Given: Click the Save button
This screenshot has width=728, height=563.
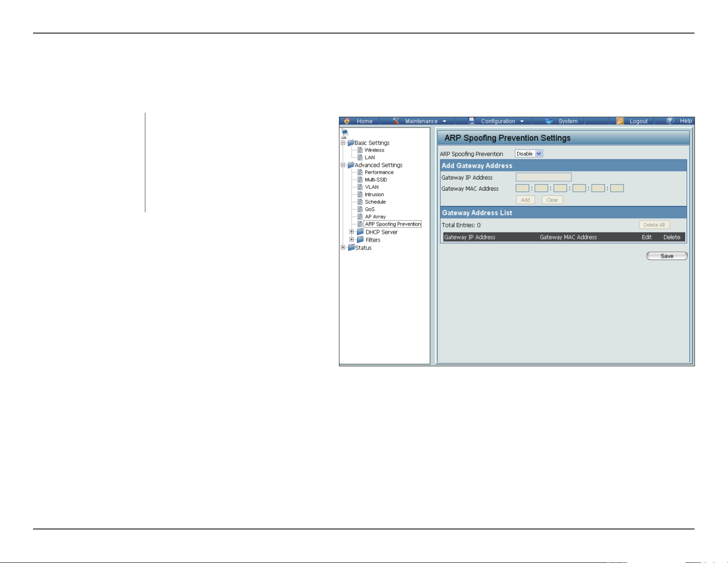Looking at the screenshot, I should pos(667,256).
